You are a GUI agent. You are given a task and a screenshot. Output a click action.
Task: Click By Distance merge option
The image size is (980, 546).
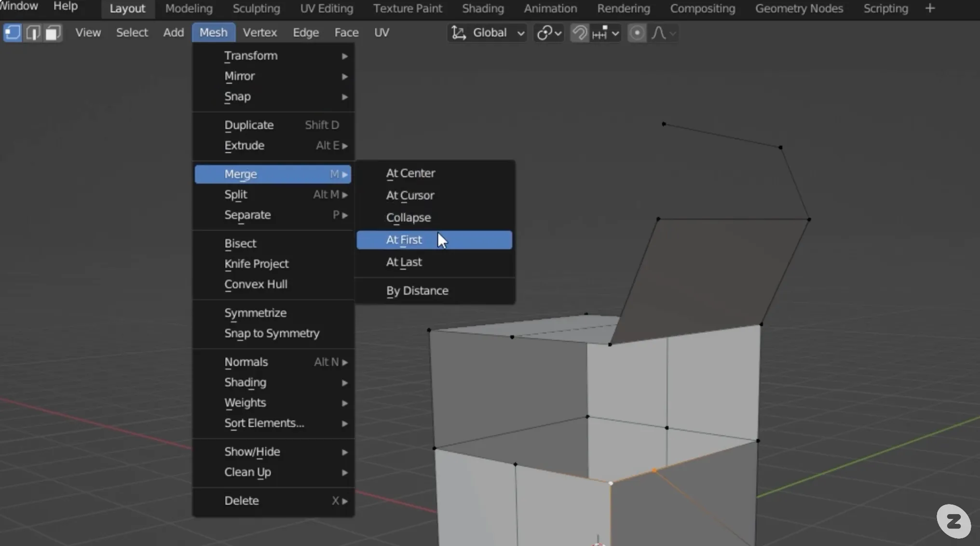[417, 290]
